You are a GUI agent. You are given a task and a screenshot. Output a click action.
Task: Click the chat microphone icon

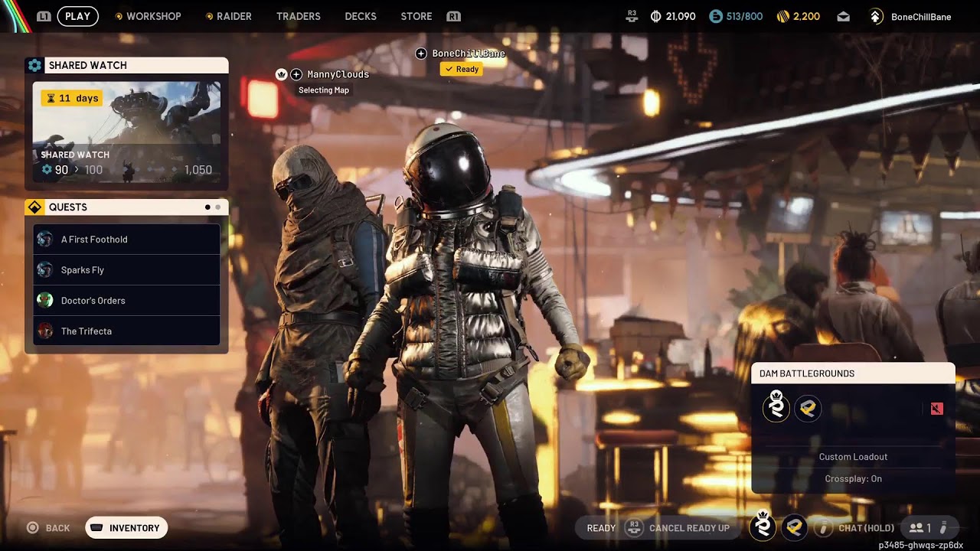coord(824,527)
